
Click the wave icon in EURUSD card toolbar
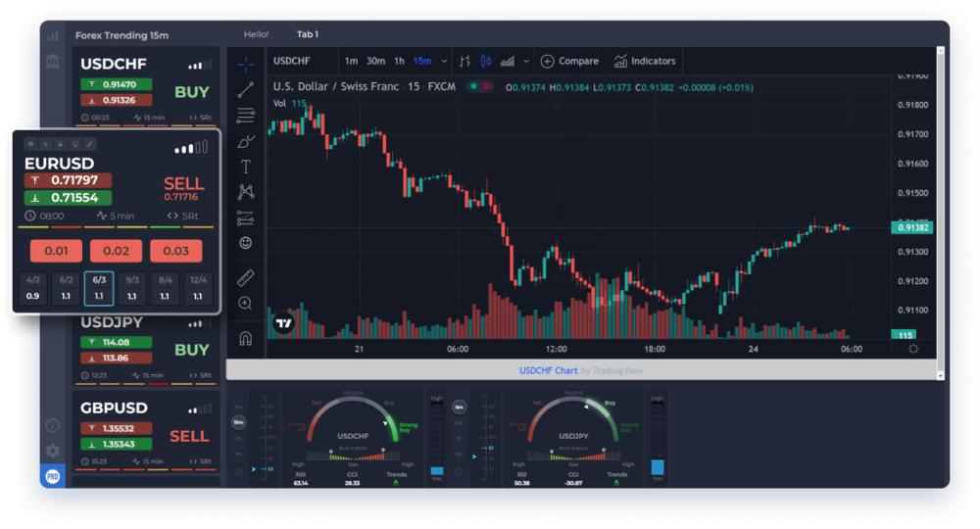coord(45,144)
